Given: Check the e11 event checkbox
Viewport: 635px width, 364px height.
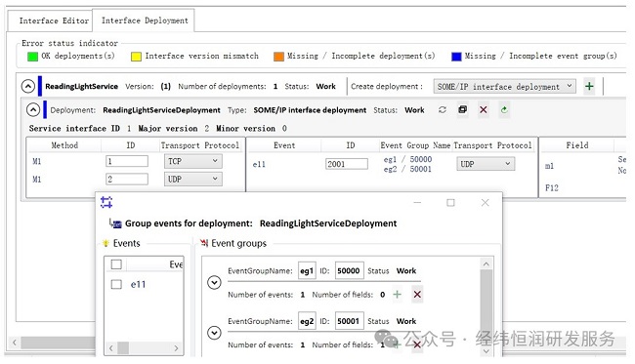Looking at the screenshot, I should [x=116, y=284].
